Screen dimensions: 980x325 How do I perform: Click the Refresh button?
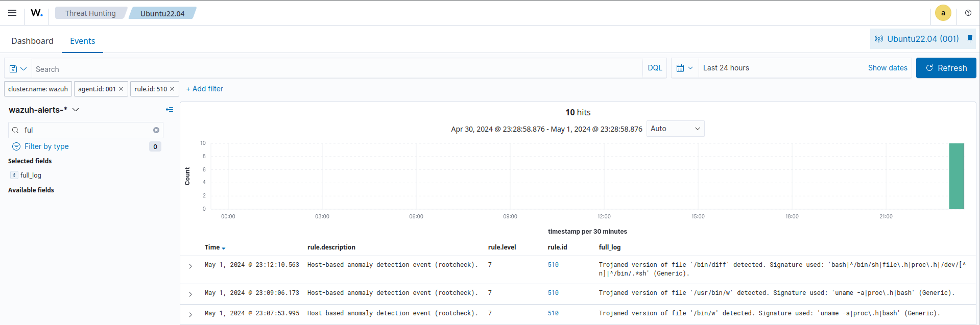[946, 68]
